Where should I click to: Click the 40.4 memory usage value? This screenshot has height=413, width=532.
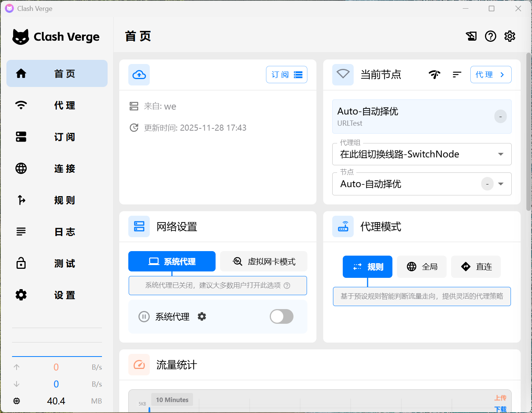[56, 401]
